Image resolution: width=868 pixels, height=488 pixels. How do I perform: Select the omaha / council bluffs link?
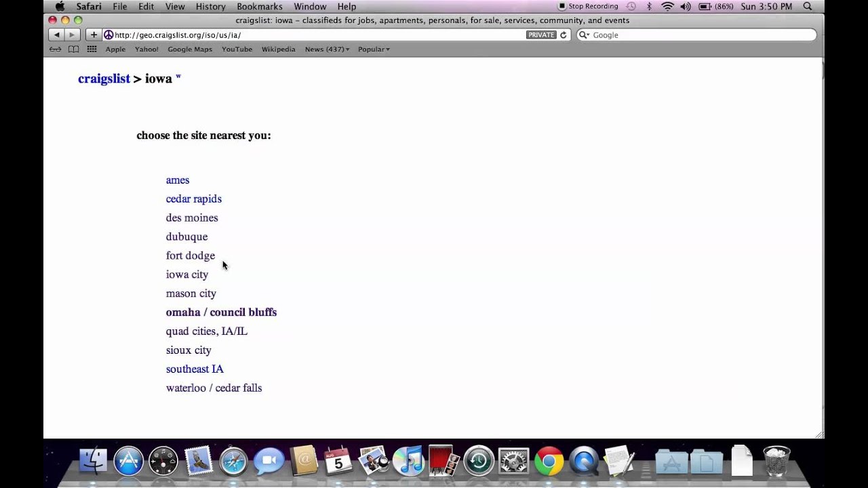coord(221,312)
